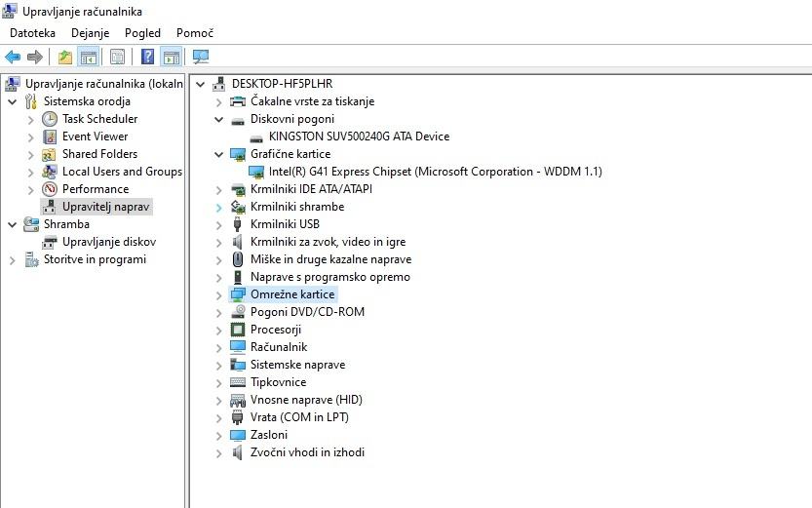
Task: Select the Računalnik category
Action: tap(279, 347)
